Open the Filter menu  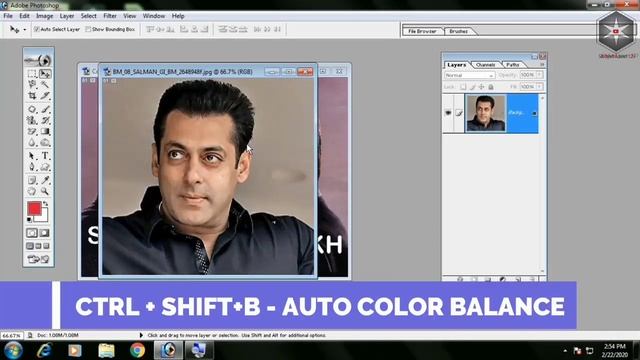pyautogui.click(x=110, y=16)
